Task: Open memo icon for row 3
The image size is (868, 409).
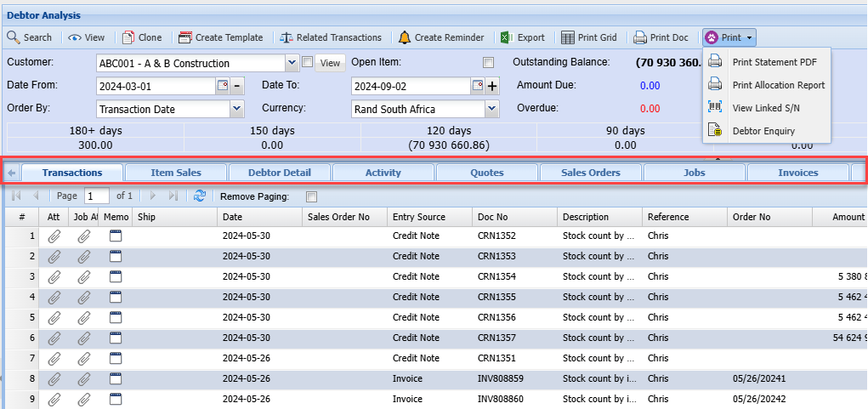Action: pos(116,276)
